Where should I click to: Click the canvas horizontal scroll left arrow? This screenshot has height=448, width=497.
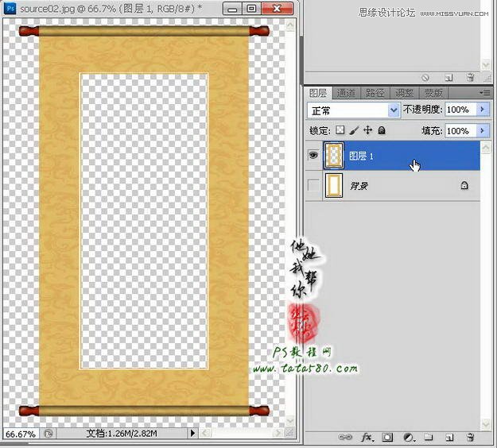pos(204,433)
